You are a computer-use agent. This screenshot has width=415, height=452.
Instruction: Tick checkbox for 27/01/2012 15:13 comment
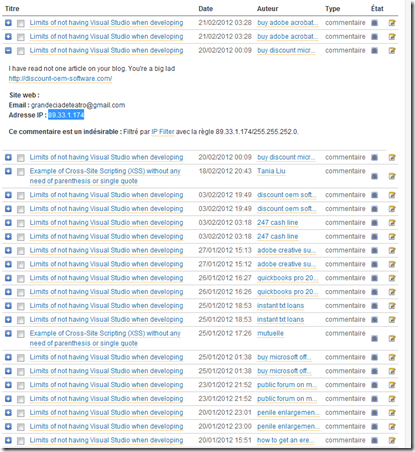point(21,251)
